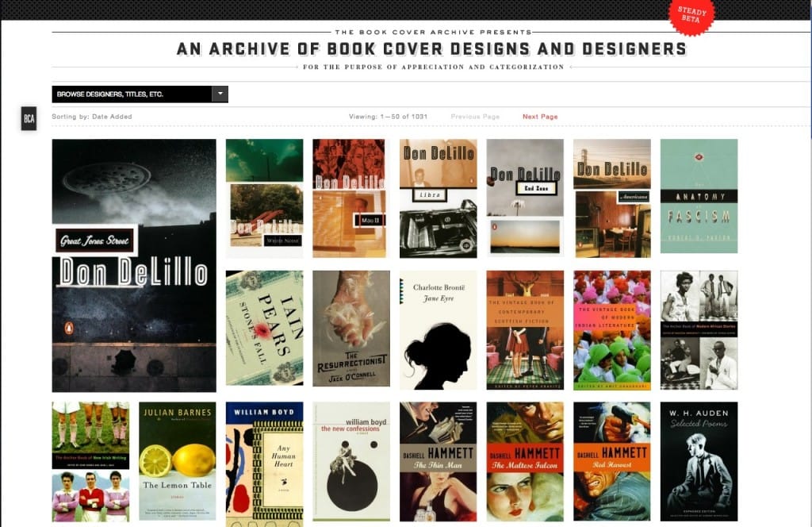Image resolution: width=812 pixels, height=527 pixels.
Task: Click the Sorting by: Date Added text
Action: tap(92, 117)
